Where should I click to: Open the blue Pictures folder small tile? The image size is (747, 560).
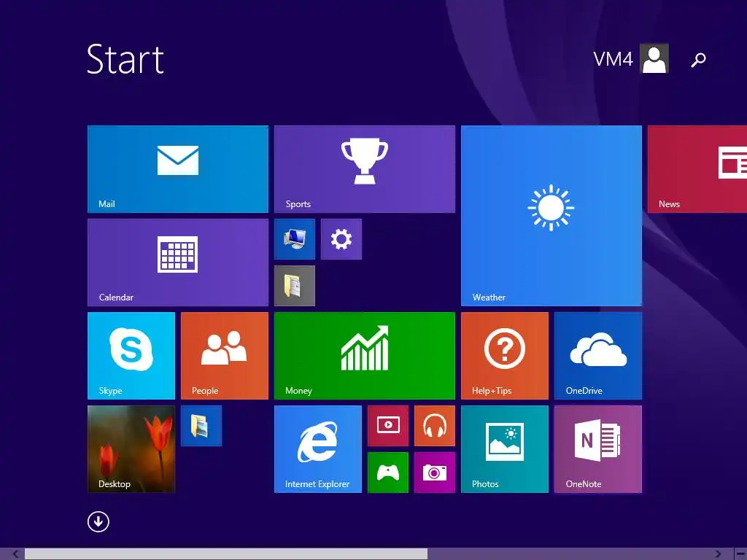[201, 426]
